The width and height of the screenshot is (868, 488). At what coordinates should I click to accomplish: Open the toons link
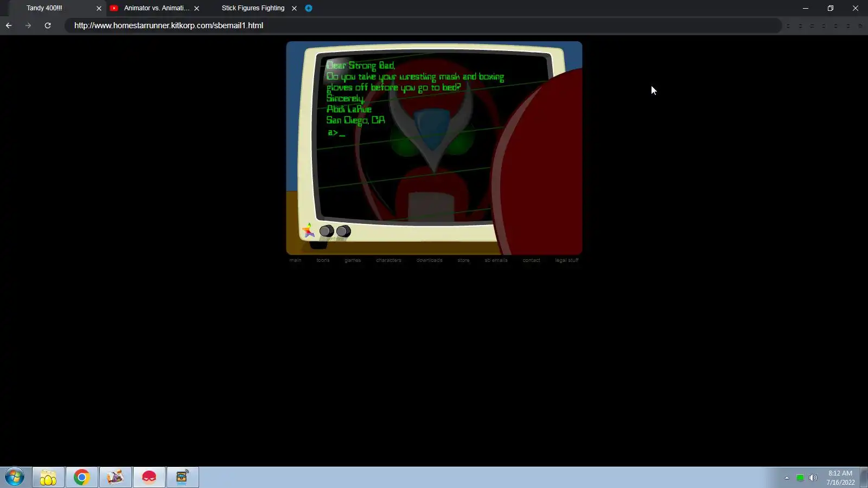click(x=323, y=260)
